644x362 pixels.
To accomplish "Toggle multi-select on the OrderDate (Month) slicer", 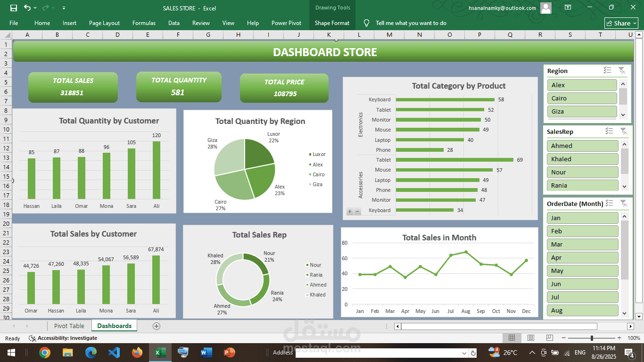I will (x=609, y=204).
